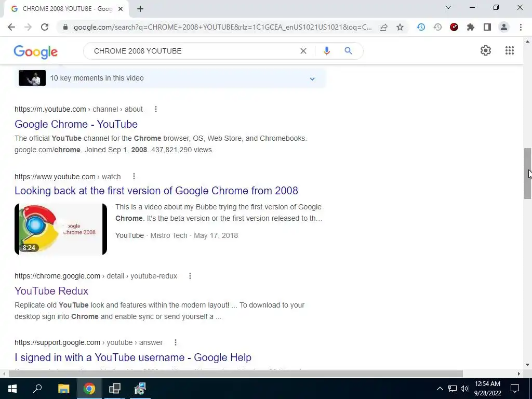This screenshot has width=532, height=399.
Task: Select the CHROME 2008 YOUTUBE tab
Action: click(66, 9)
